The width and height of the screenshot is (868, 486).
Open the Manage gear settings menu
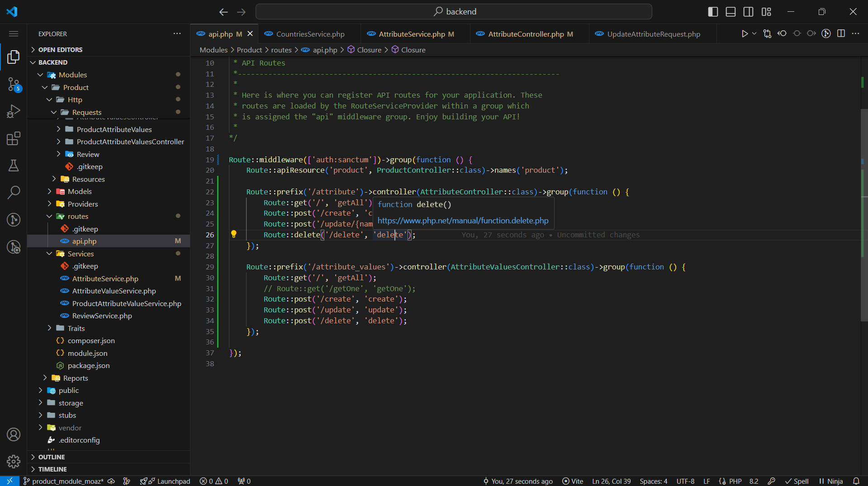coord(14,461)
